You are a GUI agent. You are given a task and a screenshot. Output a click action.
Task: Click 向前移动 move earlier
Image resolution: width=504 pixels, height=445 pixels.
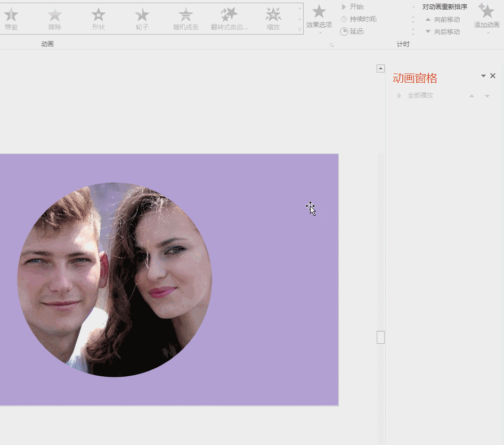[x=443, y=20]
